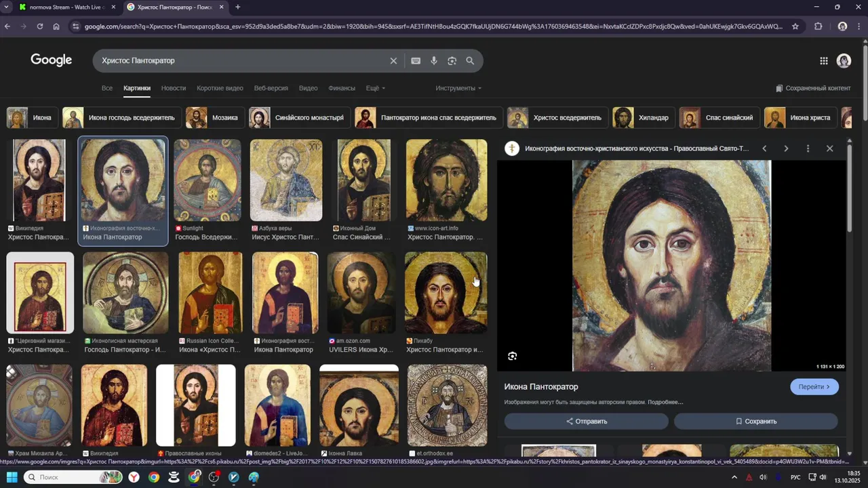This screenshot has width=868, height=488.
Task: Switch the РУС keyboard language indicator
Action: [x=795, y=477]
